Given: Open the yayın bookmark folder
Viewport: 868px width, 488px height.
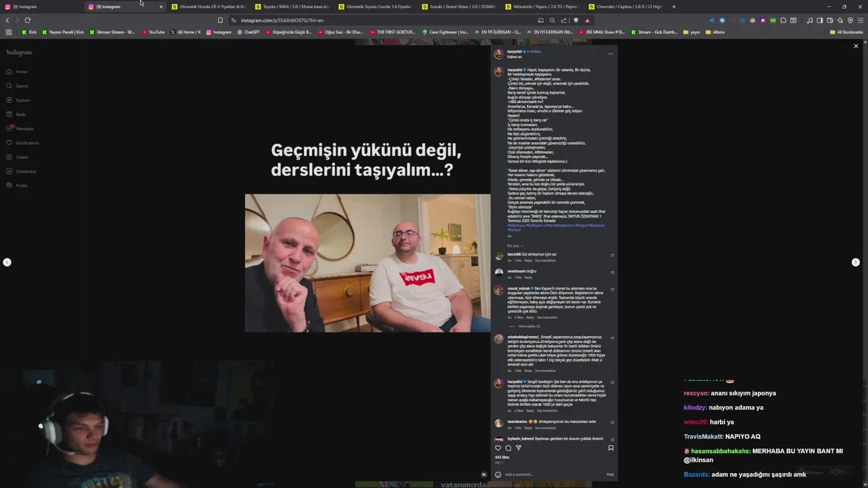Looking at the screenshot, I should point(692,32).
